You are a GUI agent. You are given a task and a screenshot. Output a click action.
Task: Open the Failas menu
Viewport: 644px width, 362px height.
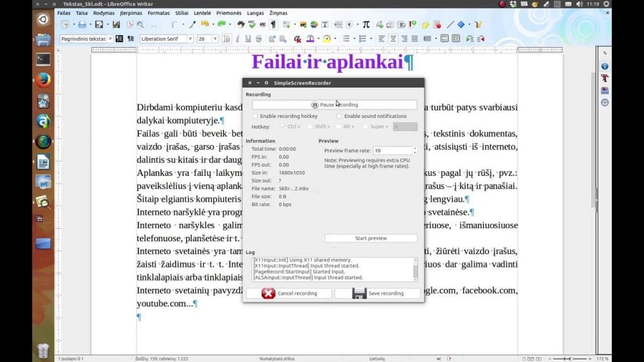tap(64, 13)
